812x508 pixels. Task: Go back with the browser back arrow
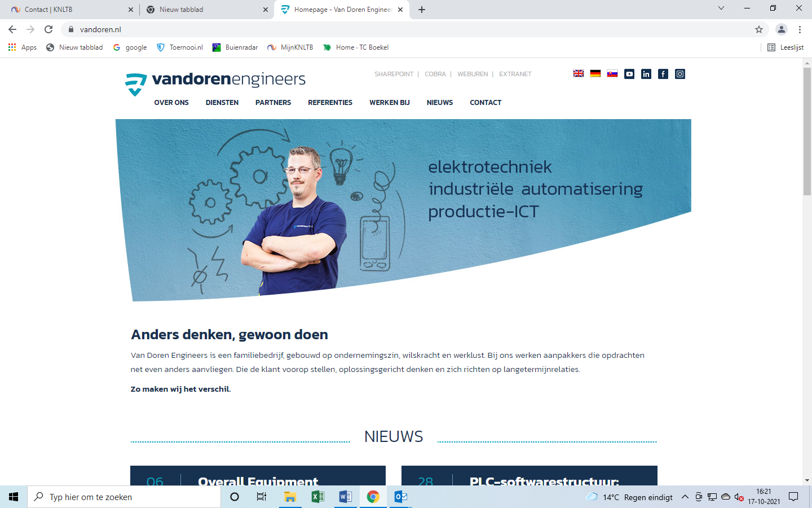click(12, 29)
